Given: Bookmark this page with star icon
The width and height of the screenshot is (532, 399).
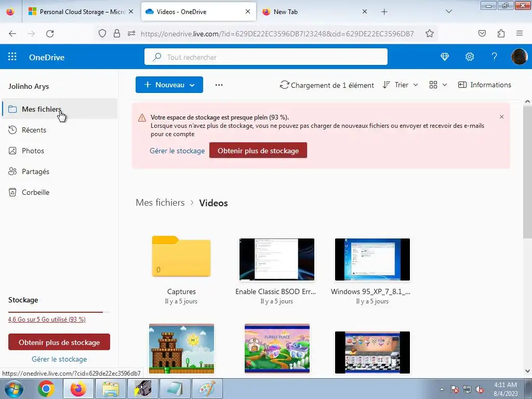Looking at the screenshot, I should click(430, 34).
